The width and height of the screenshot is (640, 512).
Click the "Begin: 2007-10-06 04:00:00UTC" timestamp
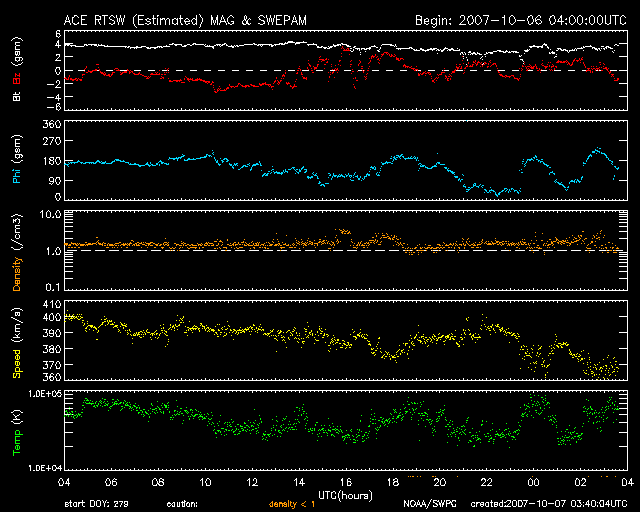click(x=521, y=20)
